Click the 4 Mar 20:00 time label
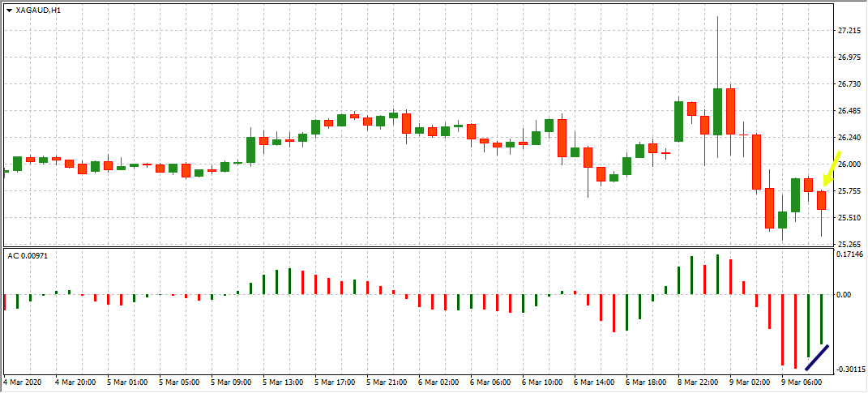This screenshot has width=868, height=393. (x=75, y=382)
